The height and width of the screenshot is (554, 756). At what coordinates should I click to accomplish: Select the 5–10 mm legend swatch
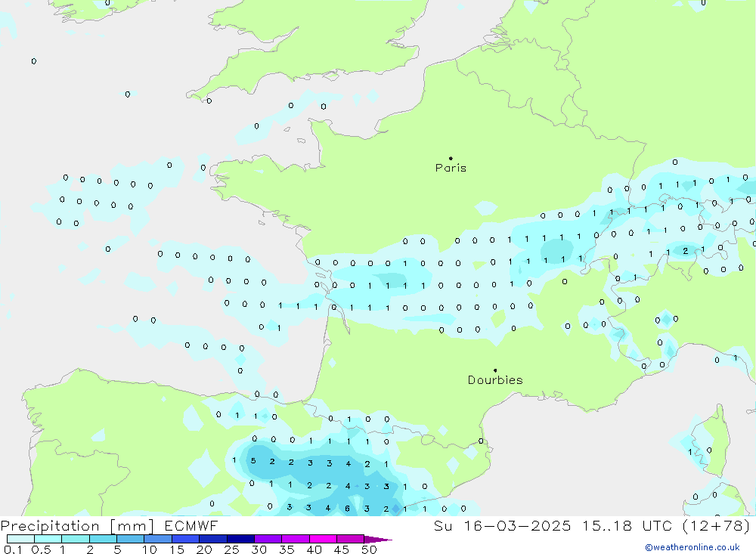click(131, 539)
